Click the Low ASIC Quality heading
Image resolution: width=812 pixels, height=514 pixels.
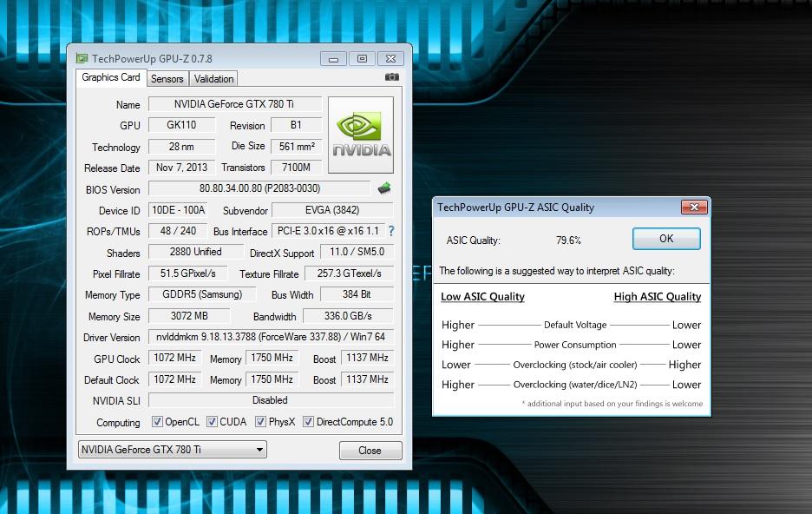pos(482,297)
